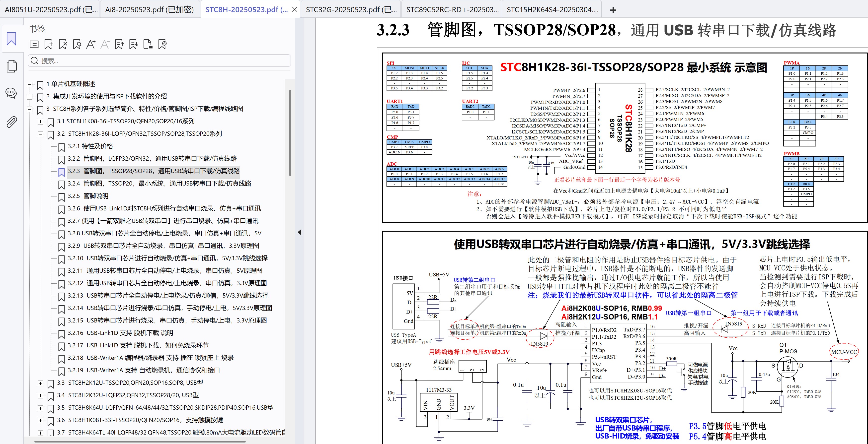Click the bookmark icon of 3.2.16 entry

[x=61, y=334]
